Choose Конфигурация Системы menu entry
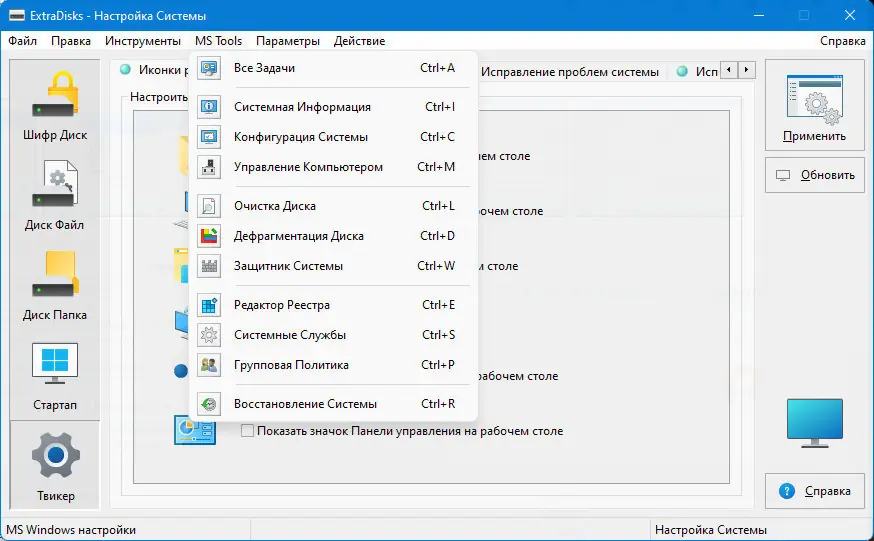The width and height of the screenshot is (874, 541). coord(333,137)
